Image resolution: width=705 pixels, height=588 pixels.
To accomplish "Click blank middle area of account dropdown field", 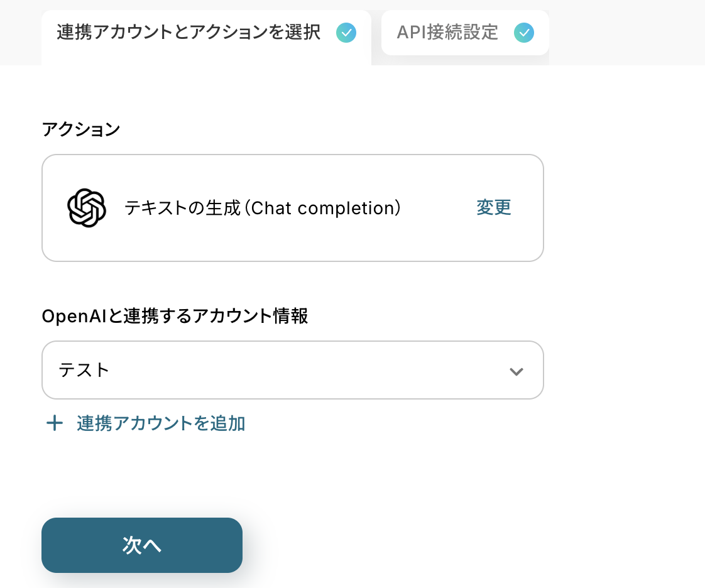I will coord(302,370).
